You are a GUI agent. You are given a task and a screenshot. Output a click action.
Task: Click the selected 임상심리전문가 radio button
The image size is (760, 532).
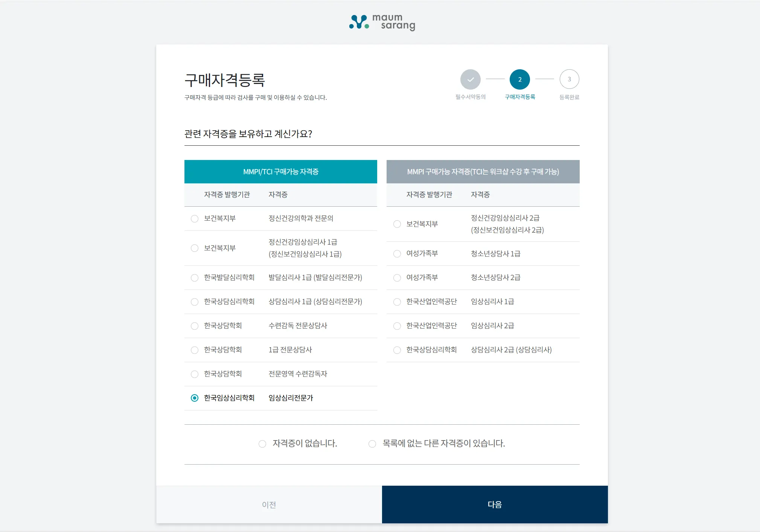195,398
